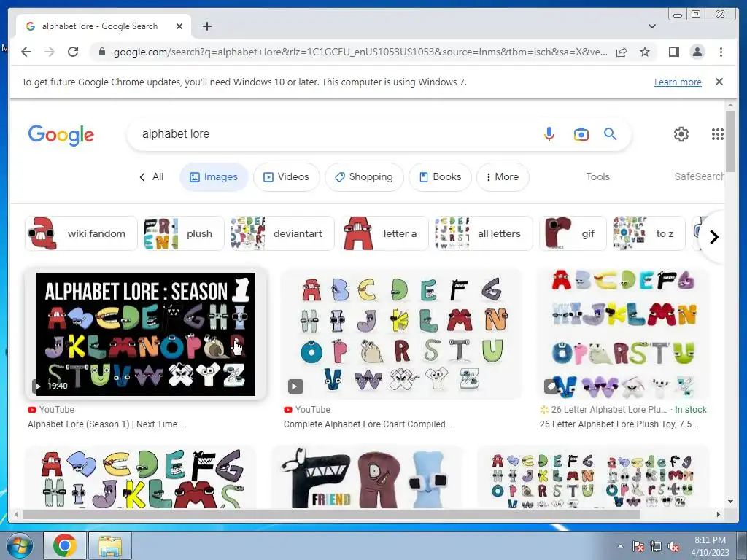Open the Complete Alphabet Lore Chart thumbnail
Screen dimensions: 747x560
401,334
